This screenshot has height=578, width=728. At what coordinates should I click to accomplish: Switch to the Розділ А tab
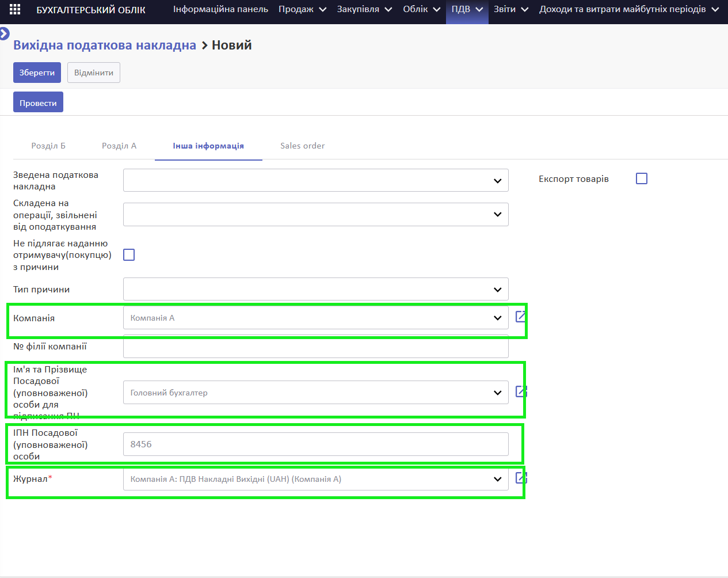click(x=119, y=146)
